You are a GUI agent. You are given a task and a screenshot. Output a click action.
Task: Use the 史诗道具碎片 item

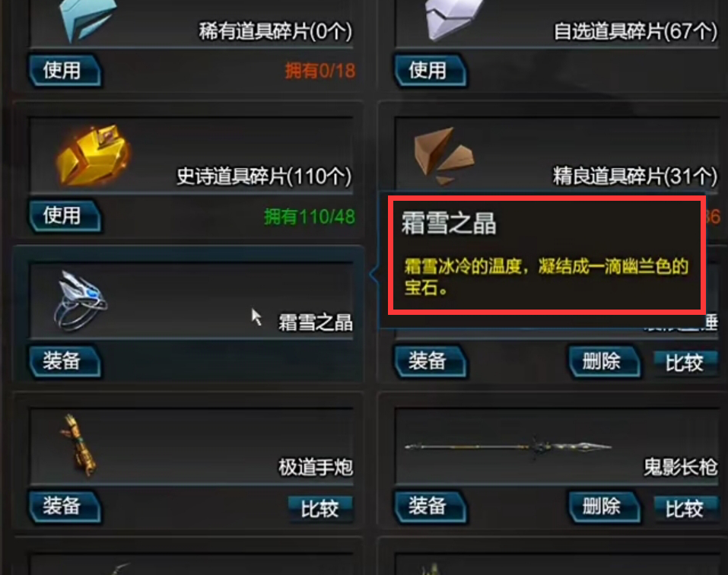pos(65,216)
